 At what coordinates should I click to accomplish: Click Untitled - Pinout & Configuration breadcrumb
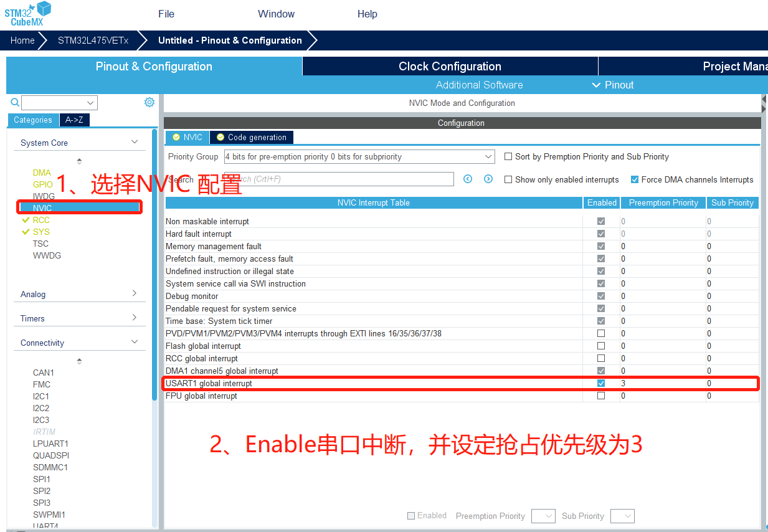(230, 40)
